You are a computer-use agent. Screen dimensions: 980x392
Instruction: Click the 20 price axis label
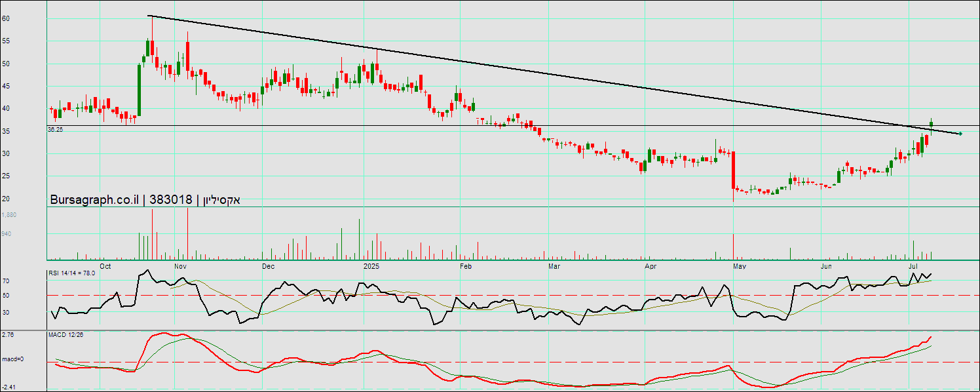point(5,199)
